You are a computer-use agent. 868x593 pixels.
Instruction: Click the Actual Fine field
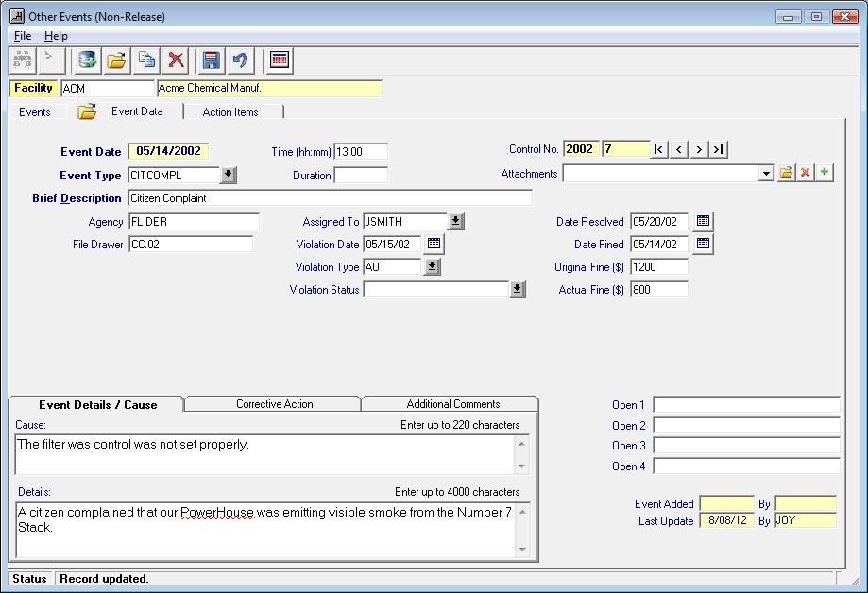pos(658,290)
